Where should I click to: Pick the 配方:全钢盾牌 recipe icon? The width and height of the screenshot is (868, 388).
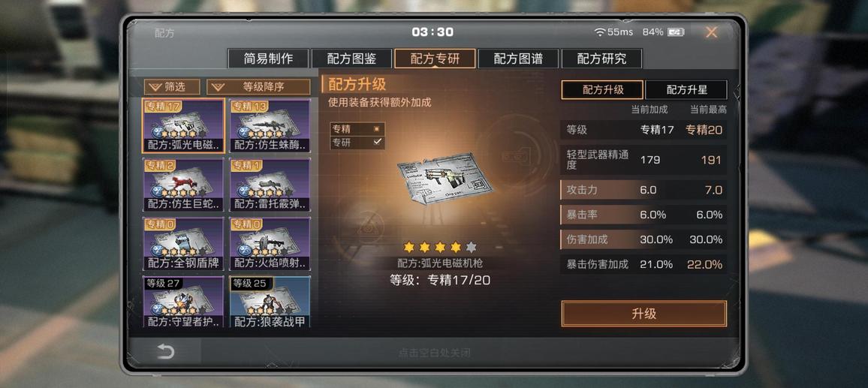183,244
